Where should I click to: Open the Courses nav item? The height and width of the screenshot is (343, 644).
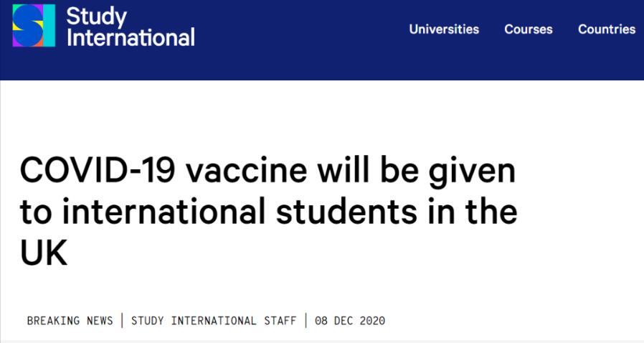[x=529, y=29]
